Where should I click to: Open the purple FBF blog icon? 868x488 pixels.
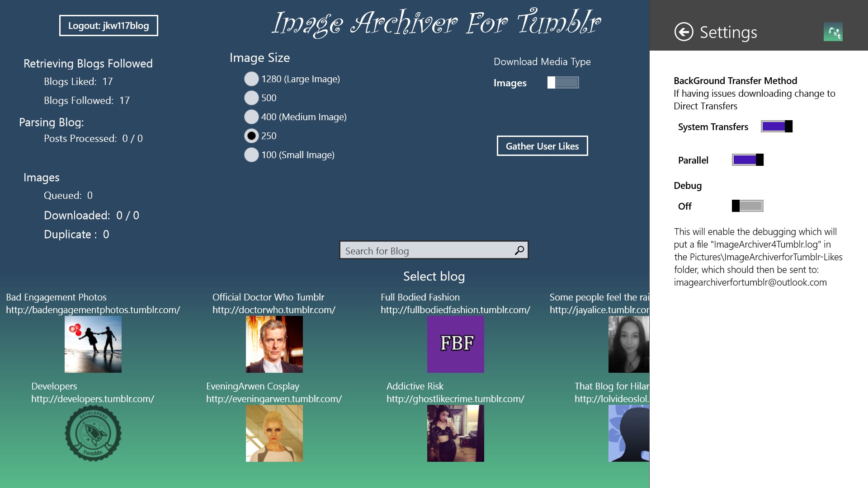455,344
